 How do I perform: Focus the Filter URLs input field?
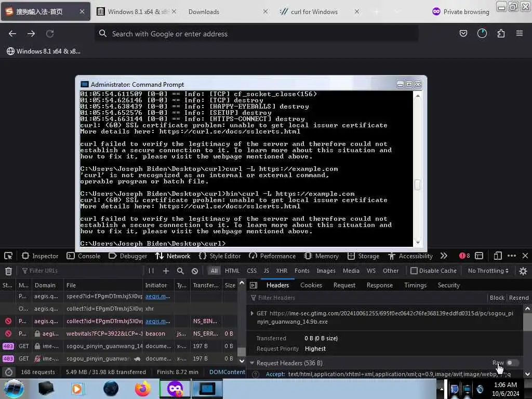pos(82,271)
